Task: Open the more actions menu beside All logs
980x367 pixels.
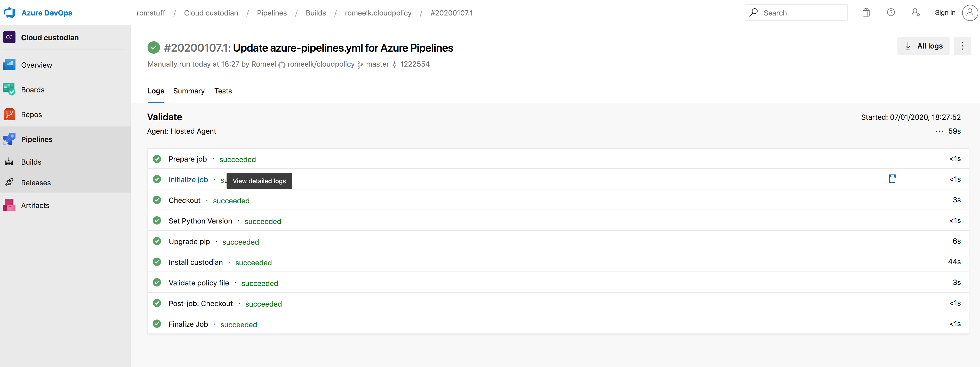Action: pos(962,46)
